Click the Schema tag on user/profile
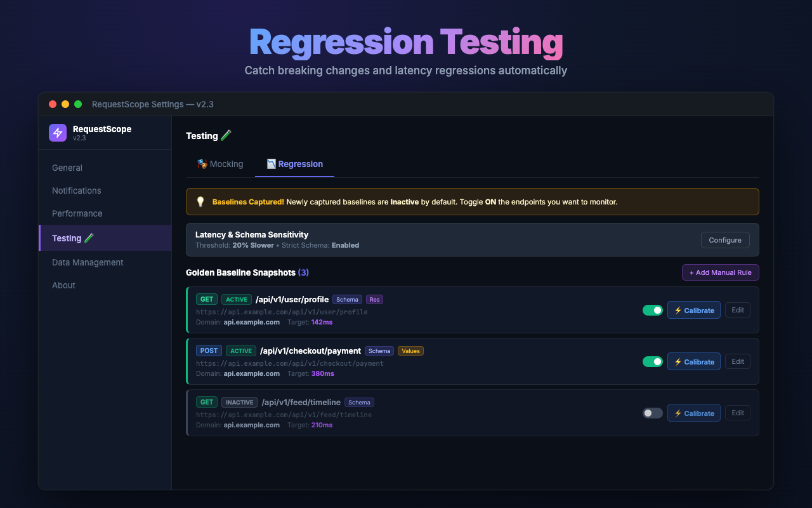The image size is (812, 508). click(x=348, y=300)
